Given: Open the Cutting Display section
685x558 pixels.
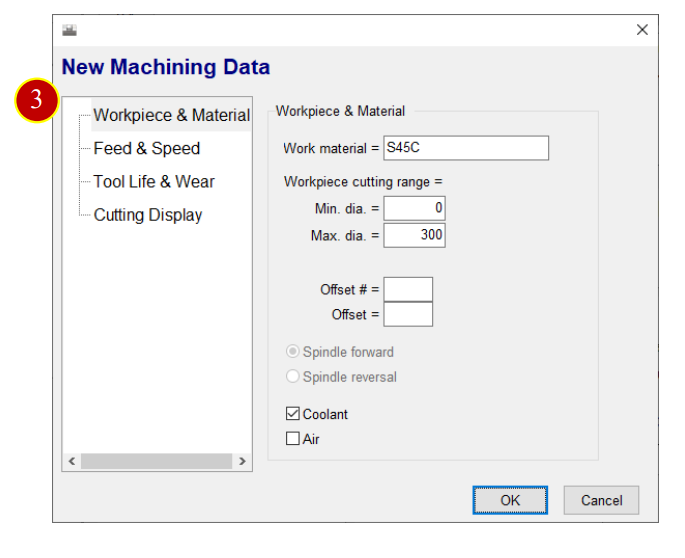Looking at the screenshot, I should coord(148,215).
